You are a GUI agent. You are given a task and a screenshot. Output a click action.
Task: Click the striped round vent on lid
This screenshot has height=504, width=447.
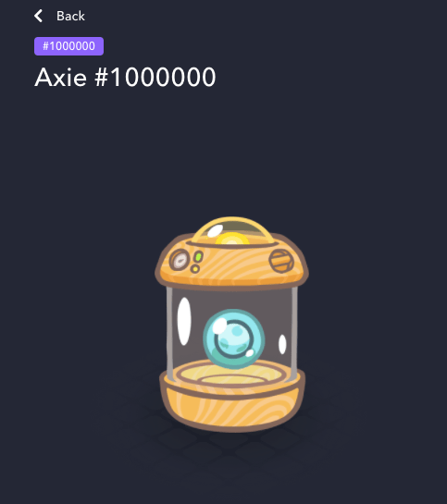pyautogui.click(x=281, y=261)
